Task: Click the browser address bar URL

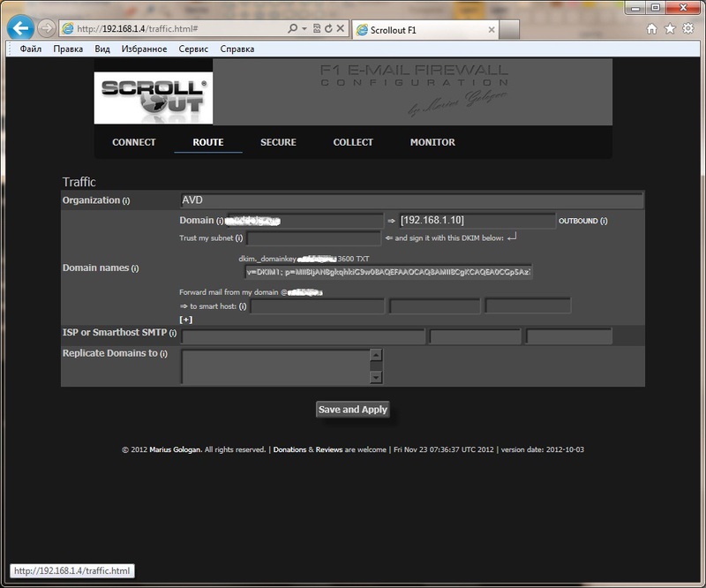Action: [138, 29]
